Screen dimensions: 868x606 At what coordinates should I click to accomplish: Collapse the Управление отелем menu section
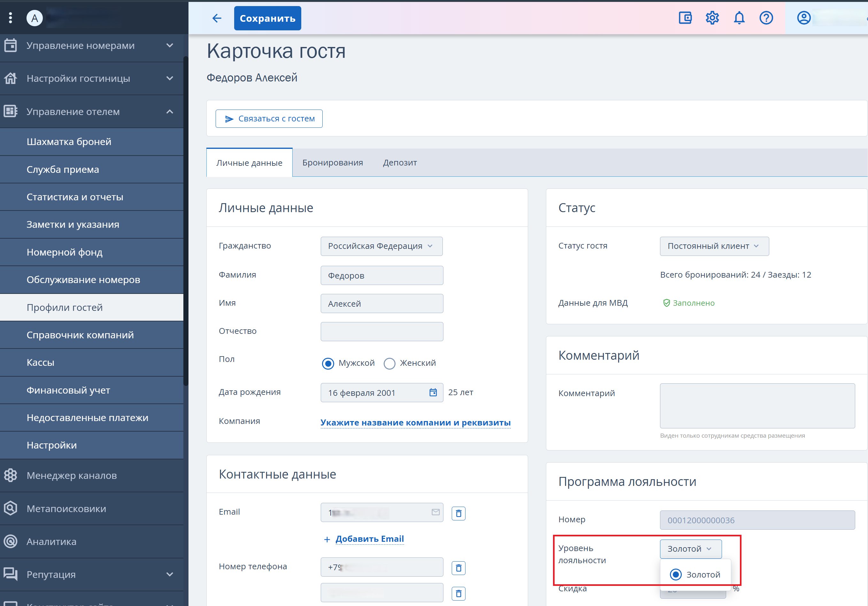[x=170, y=111]
